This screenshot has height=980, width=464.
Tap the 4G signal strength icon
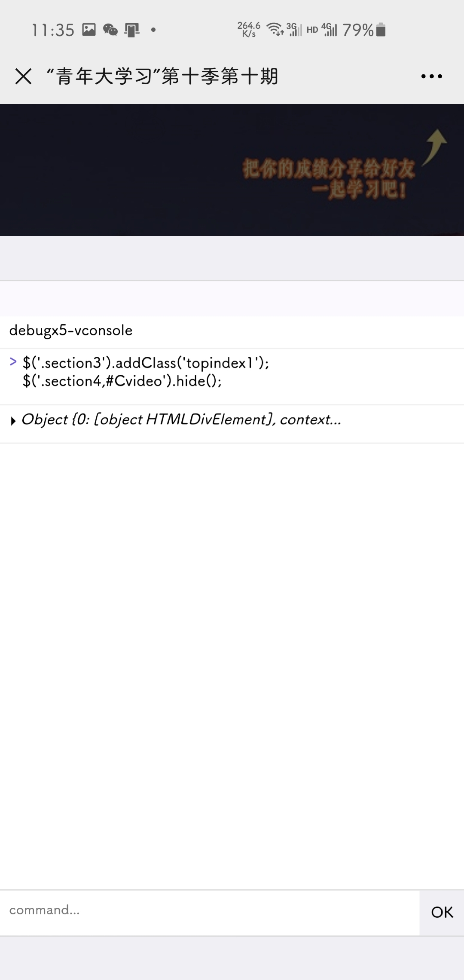(x=329, y=29)
